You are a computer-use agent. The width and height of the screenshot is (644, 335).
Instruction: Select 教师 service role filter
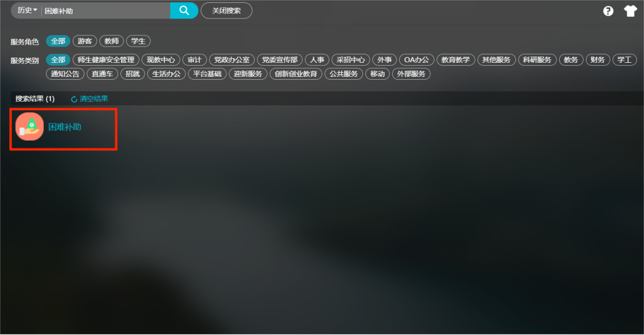click(112, 41)
